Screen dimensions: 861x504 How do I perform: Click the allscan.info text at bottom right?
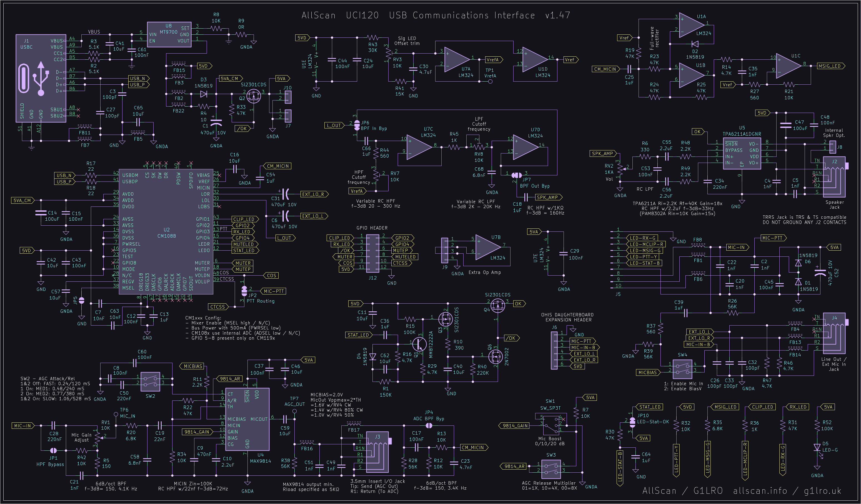point(760,491)
